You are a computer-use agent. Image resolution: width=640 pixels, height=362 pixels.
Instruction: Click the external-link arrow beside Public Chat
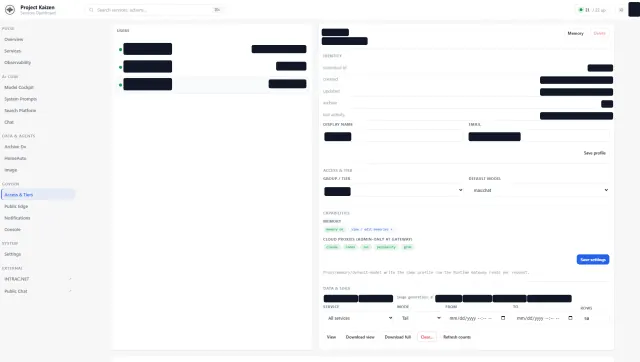pyautogui.click(x=70, y=291)
